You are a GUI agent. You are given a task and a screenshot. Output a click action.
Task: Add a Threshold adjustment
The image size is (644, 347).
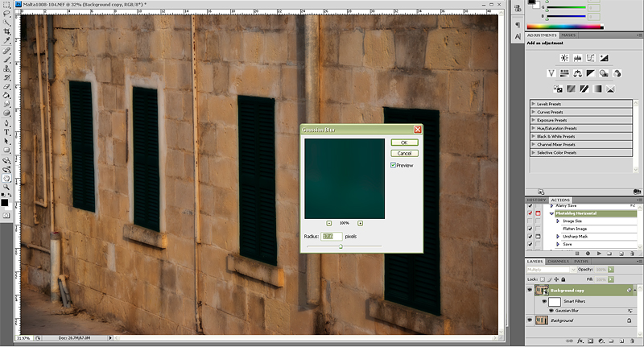[584, 89]
